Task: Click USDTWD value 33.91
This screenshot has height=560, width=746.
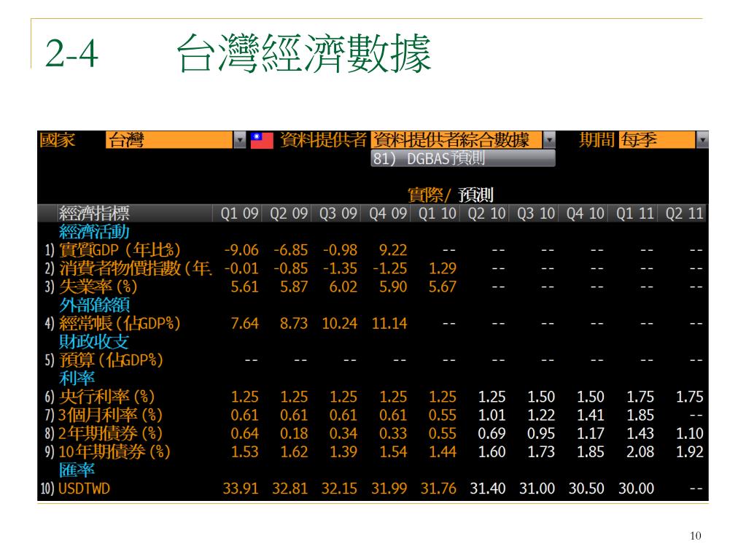Action: pyautogui.click(x=241, y=489)
